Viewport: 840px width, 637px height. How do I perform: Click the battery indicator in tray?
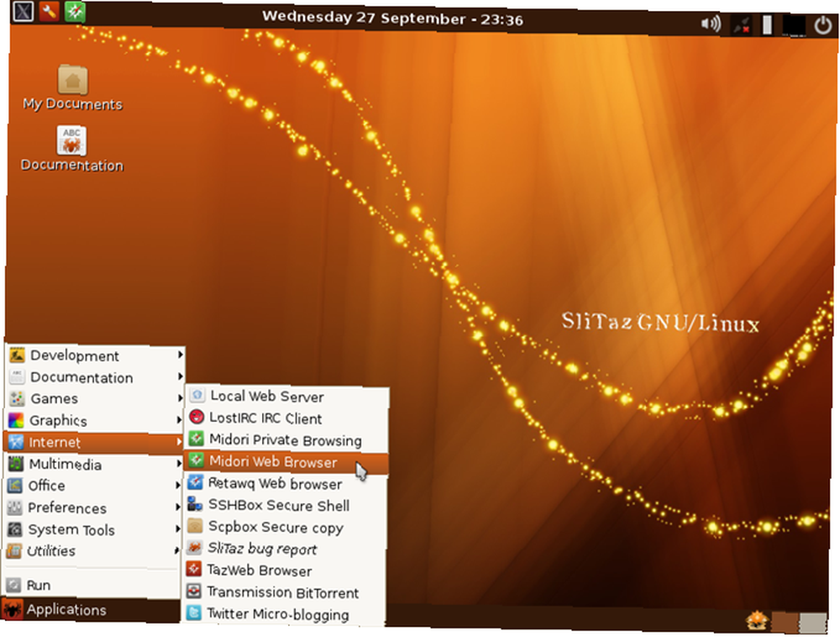(767, 25)
